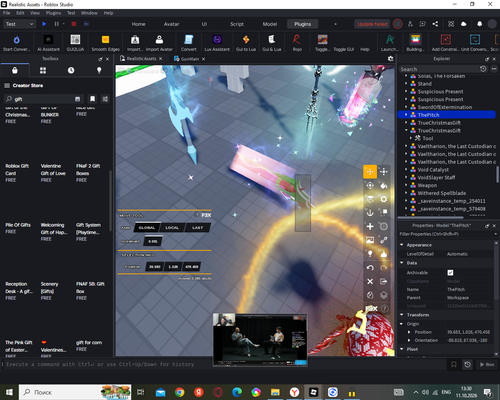Viewport: 500px width, 400px height.
Task: Select the orange Move tool in F3X dock
Action: [x=370, y=172]
